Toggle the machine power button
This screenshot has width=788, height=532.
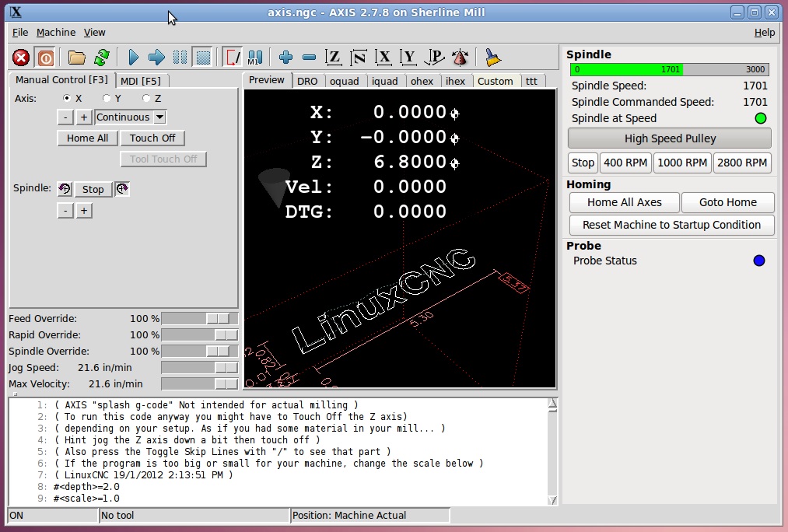45,58
